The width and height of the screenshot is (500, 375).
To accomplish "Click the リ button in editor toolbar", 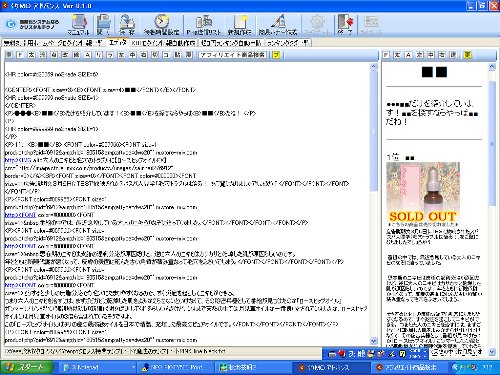I will (99, 55).
